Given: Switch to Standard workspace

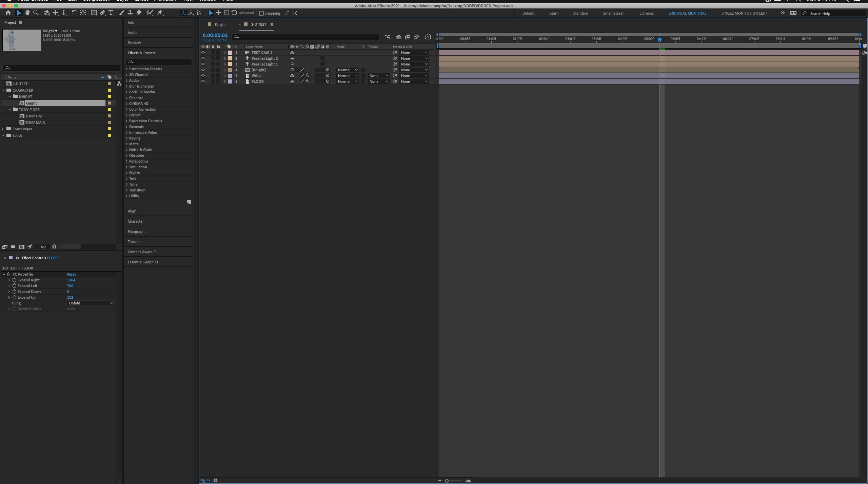Looking at the screenshot, I should pyautogui.click(x=580, y=13).
